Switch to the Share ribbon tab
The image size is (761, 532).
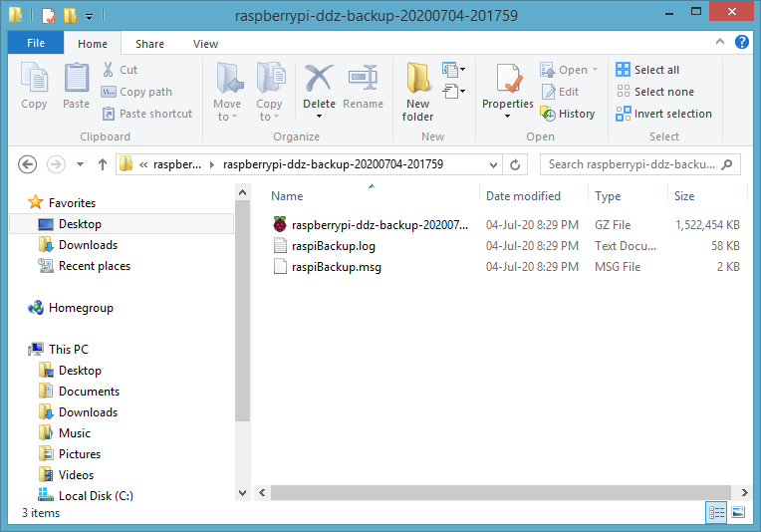coord(149,44)
